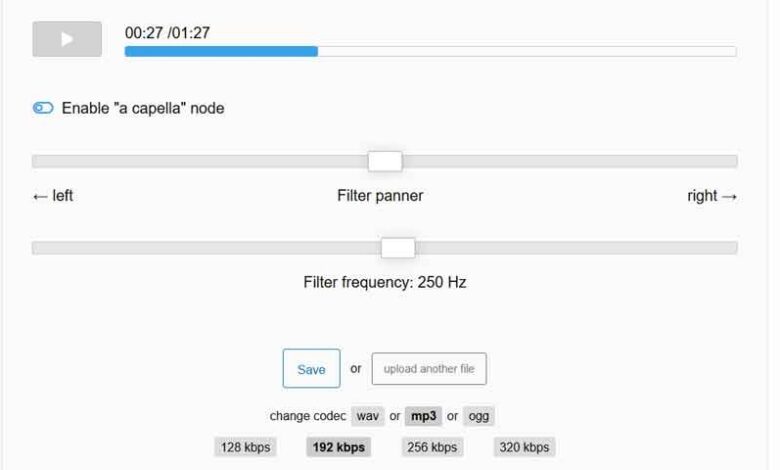The image size is (780, 470).
Task: Set bitrate to 128 kbps
Action: pyautogui.click(x=243, y=447)
